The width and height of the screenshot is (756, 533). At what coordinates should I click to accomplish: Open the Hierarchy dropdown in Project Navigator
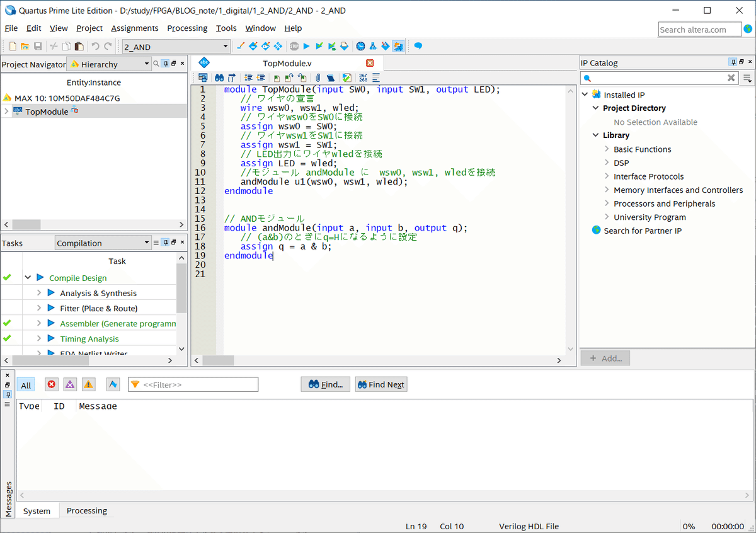108,64
